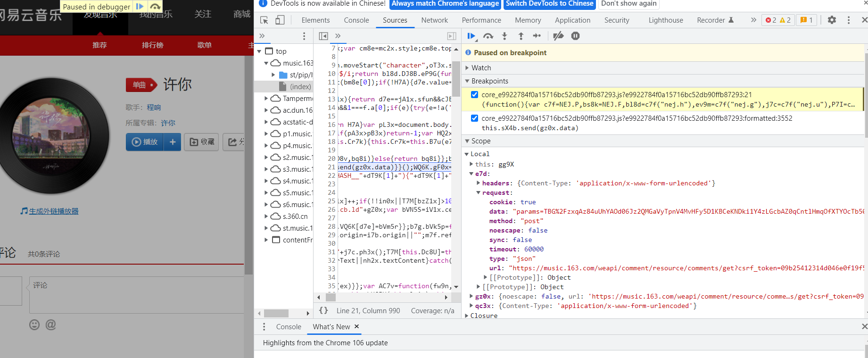This screenshot has height=358, width=868.
Task: Switch to the Network tab
Action: (x=435, y=20)
